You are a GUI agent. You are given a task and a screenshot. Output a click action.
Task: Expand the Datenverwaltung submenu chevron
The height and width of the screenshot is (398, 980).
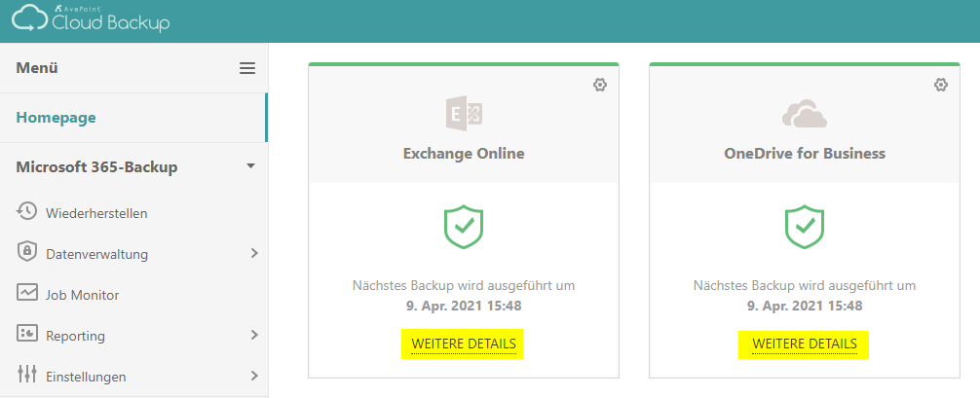pos(253,253)
